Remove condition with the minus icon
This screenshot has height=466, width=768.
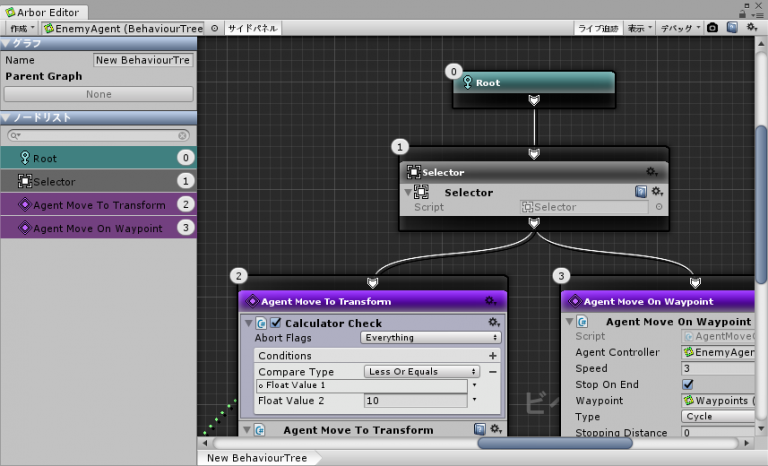coord(492,371)
